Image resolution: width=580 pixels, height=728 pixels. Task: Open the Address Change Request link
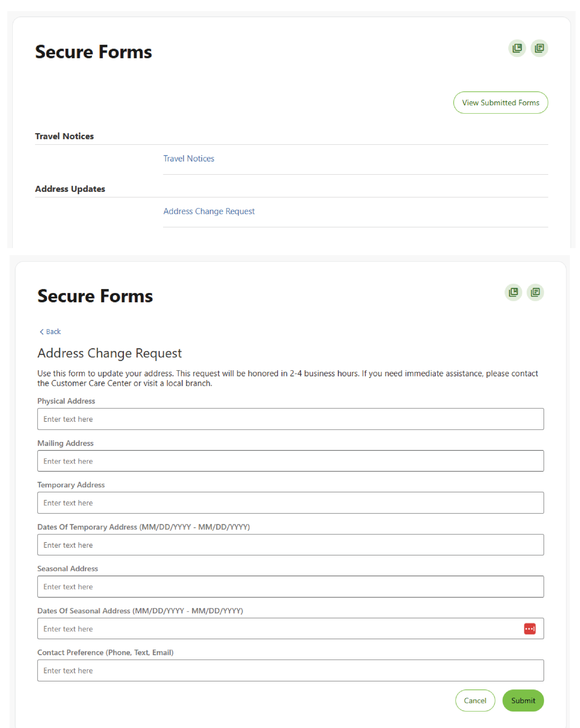click(x=209, y=211)
